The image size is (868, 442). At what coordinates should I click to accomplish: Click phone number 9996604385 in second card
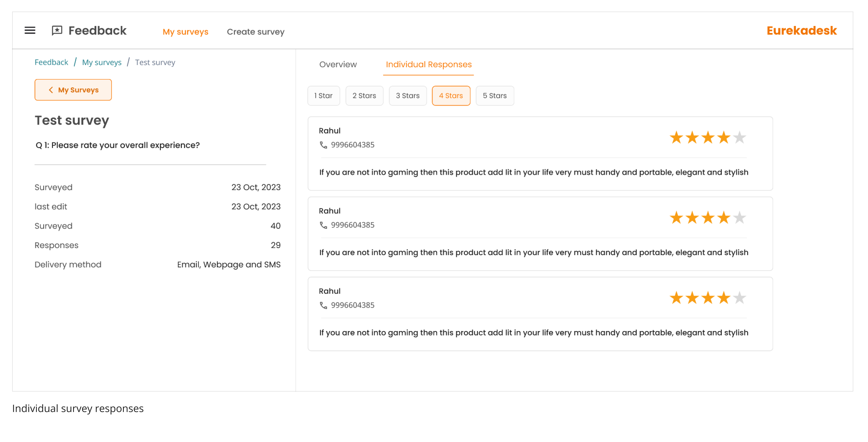pos(352,225)
